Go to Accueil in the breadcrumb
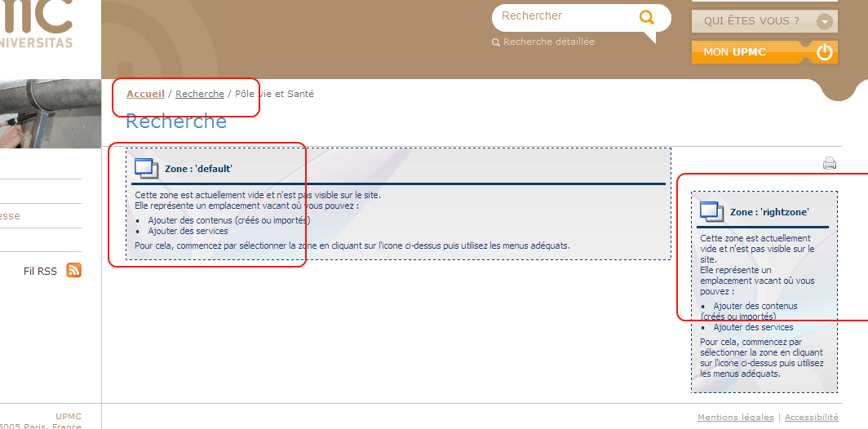 145,94
